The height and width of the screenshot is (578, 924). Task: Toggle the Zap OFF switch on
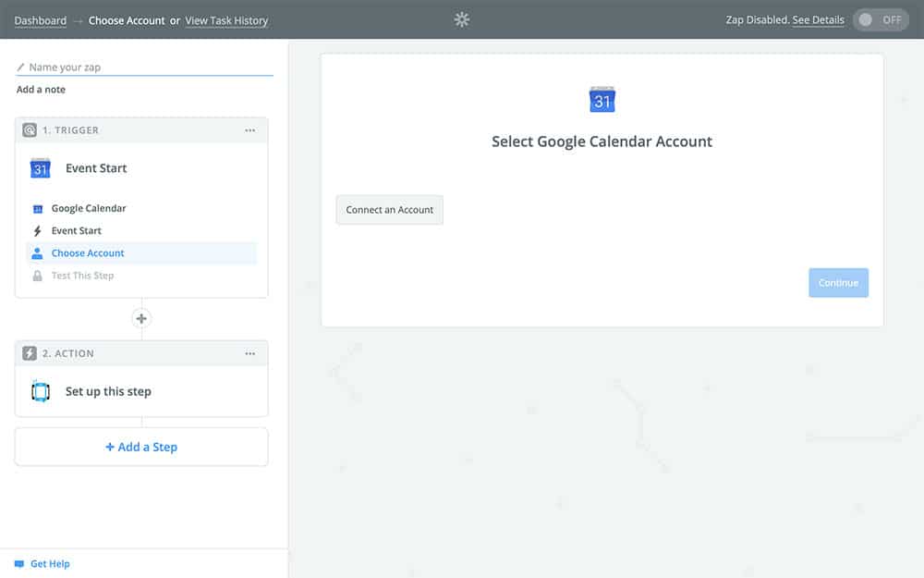[881, 20]
